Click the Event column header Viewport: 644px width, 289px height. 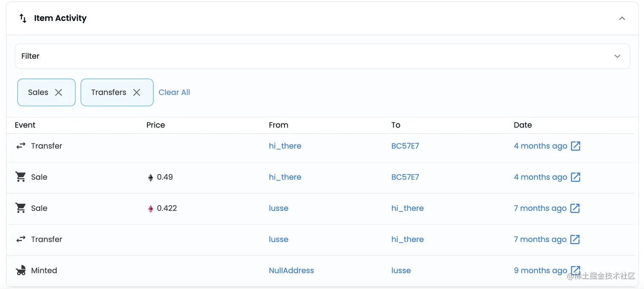(25, 125)
